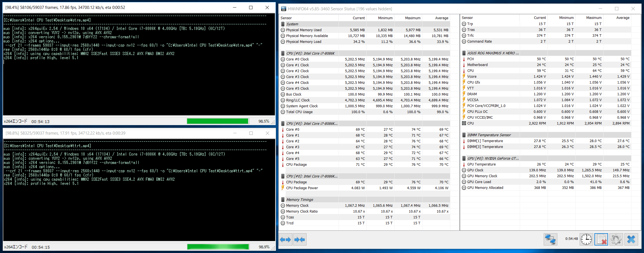The width and height of the screenshot is (644, 253).
Task: Select the Ring/LLC Clock row
Action: click(365, 100)
